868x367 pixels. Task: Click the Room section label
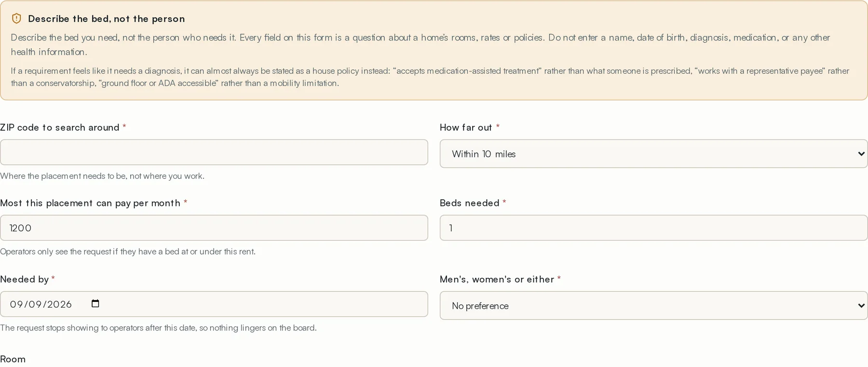point(13,359)
